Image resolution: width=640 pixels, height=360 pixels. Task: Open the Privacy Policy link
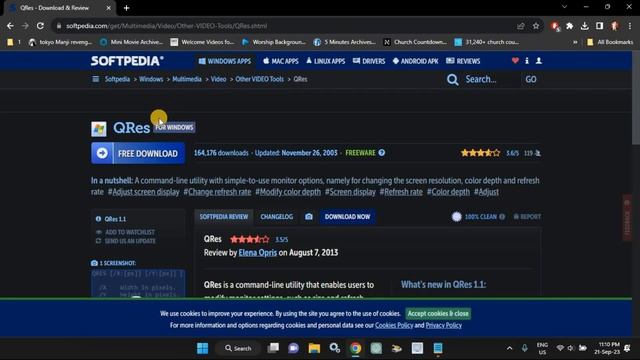click(x=444, y=325)
